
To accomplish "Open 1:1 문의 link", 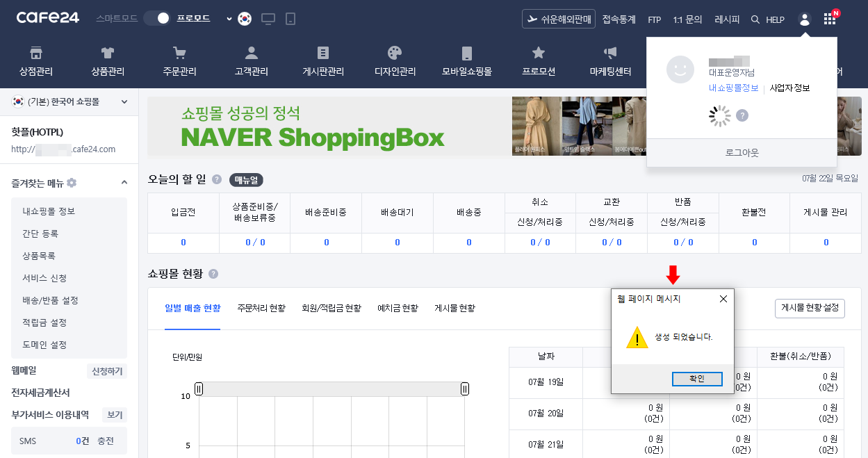I will [688, 19].
